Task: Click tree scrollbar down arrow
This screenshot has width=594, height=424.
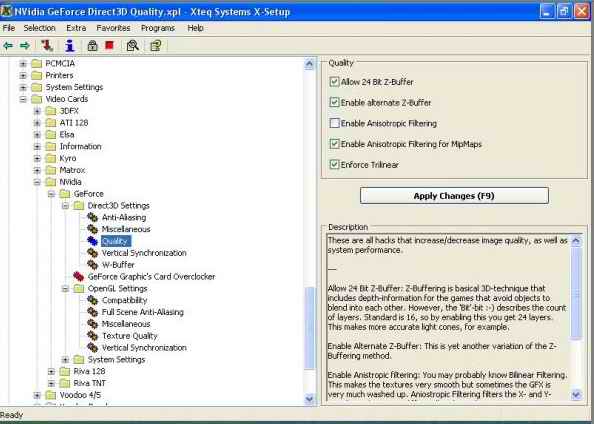Action: pos(310,399)
